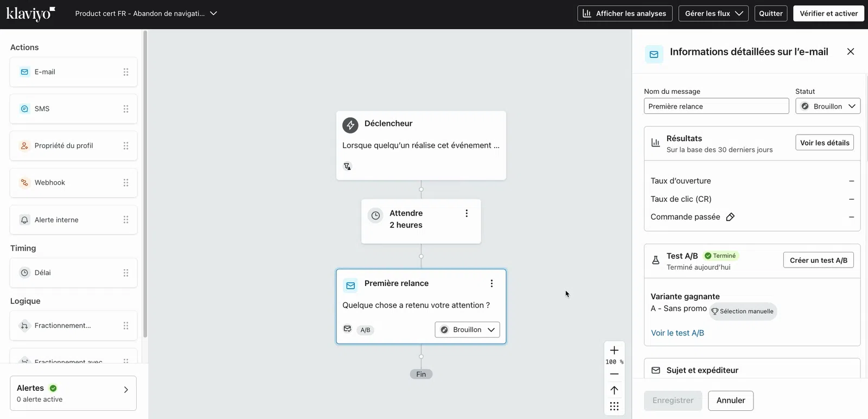Click Taux de clic (CR) row
The width and height of the screenshot is (868, 419).
pos(752,199)
